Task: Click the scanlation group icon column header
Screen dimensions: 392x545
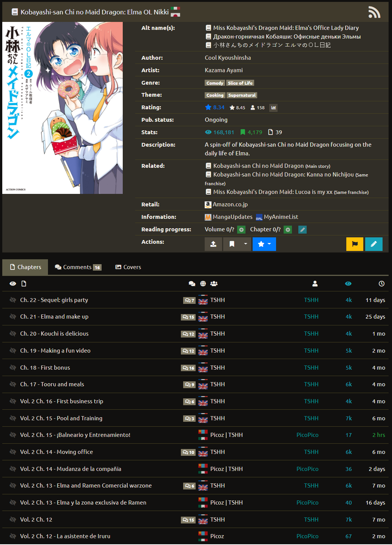Action: (214, 284)
